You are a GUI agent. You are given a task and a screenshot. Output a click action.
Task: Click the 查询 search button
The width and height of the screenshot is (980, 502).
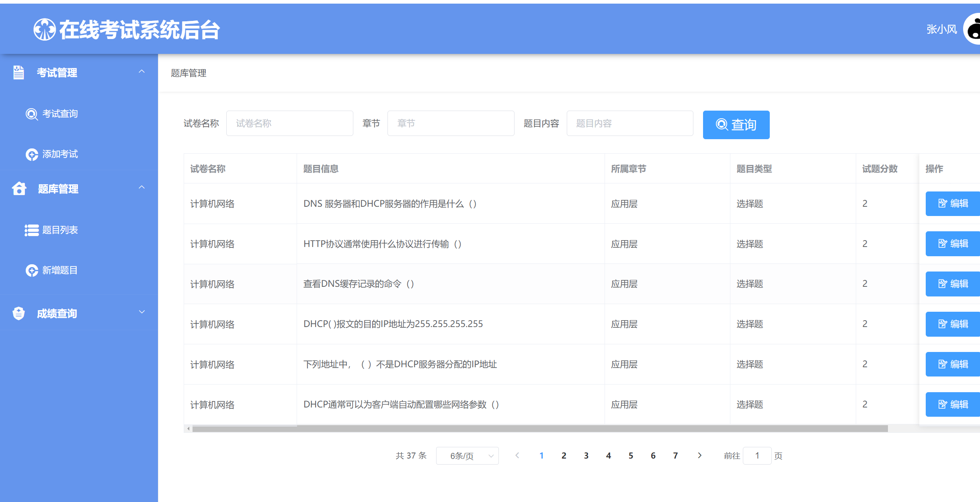point(736,125)
